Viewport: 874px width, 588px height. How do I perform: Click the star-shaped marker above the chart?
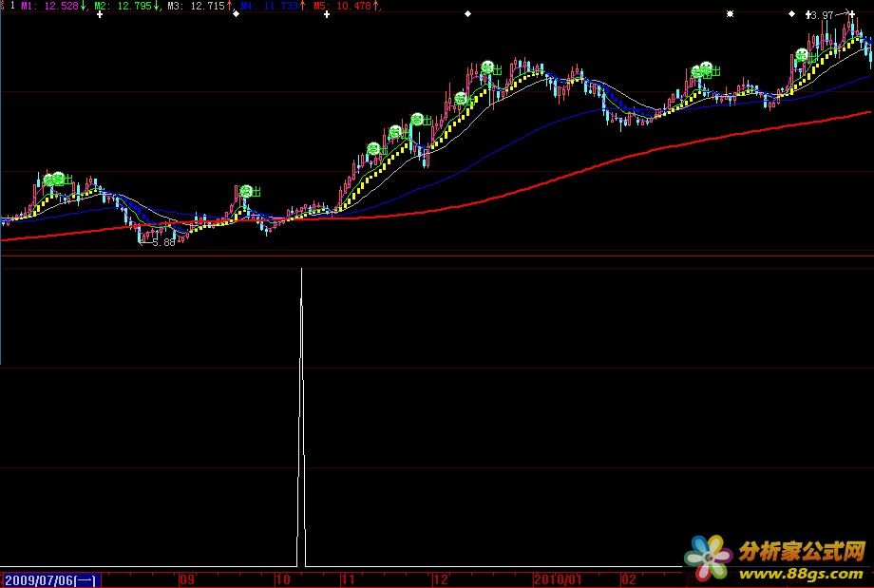(730, 14)
